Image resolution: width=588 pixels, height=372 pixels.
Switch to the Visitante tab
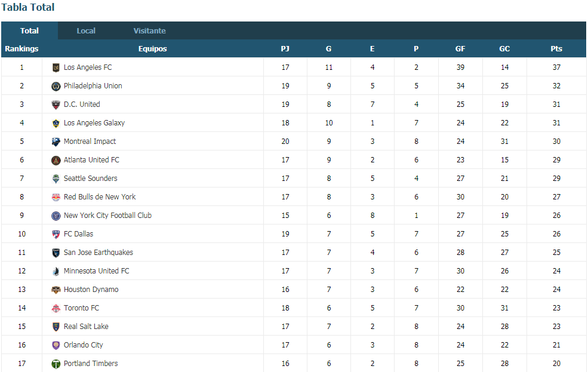coord(150,30)
